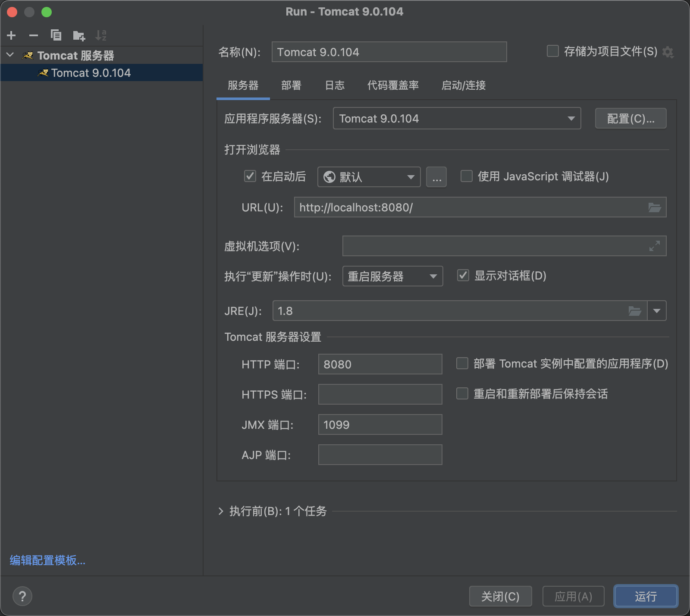Click the browse folder icon in JRE field
The image size is (690, 616).
[634, 311]
